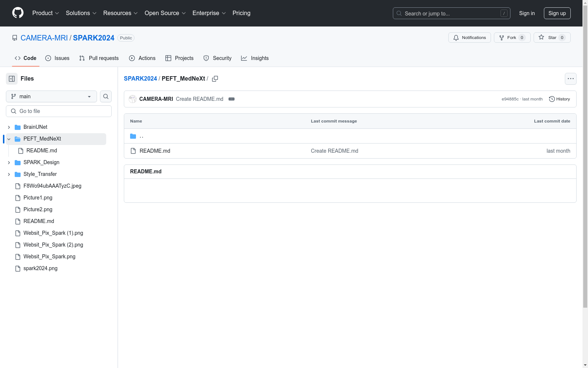This screenshot has height=368, width=588.
Task: Expand the commit message ellipsis
Action: coord(232,99)
